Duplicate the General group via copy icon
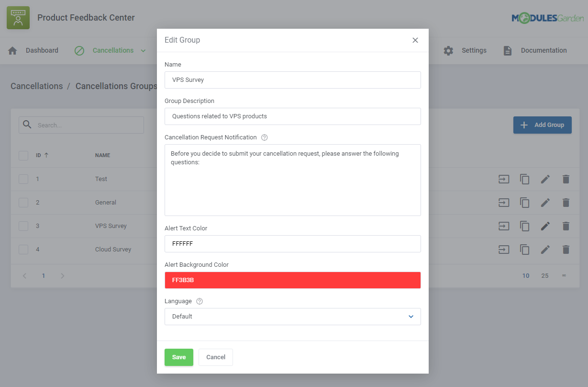 tap(524, 202)
